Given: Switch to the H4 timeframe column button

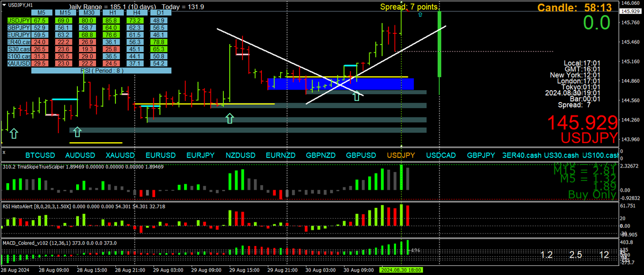Looking at the screenshot, I should 136,12.
